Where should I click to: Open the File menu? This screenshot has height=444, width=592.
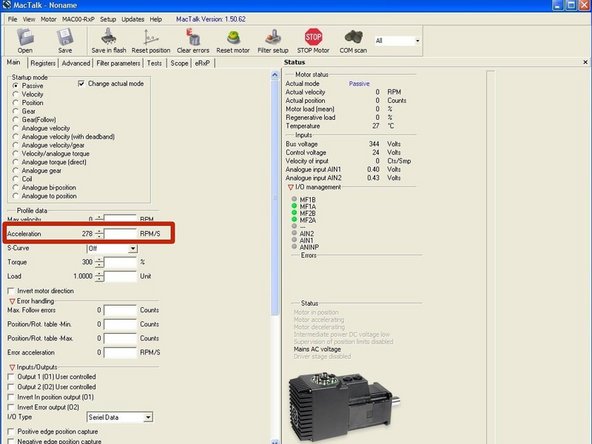coord(12,19)
